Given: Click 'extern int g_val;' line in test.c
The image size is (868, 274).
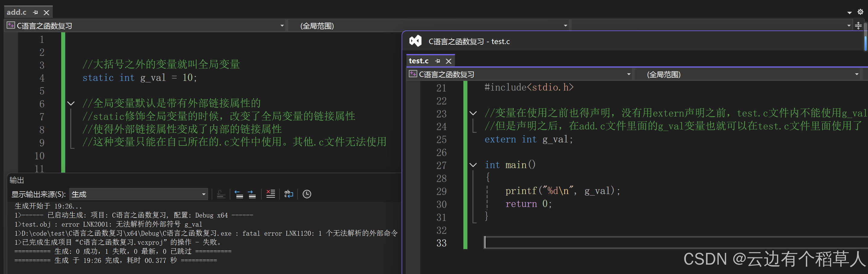Looking at the screenshot, I should coord(529,139).
